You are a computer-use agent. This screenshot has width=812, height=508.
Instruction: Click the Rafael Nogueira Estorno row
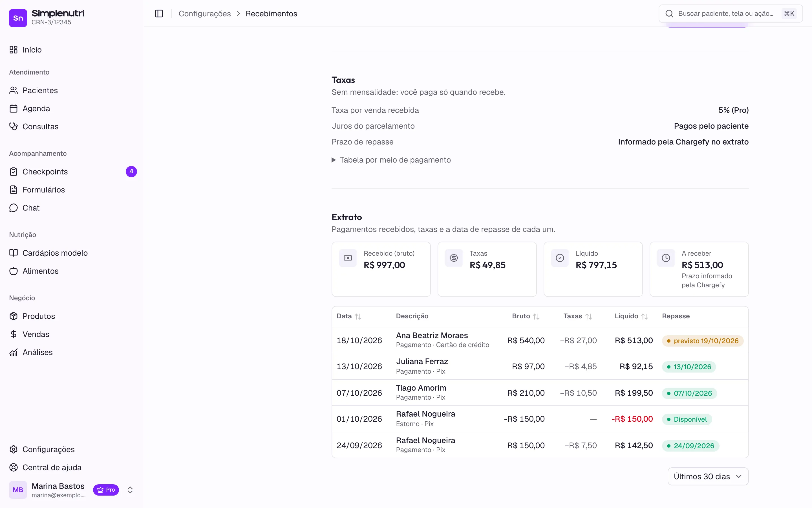coord(540,419)
